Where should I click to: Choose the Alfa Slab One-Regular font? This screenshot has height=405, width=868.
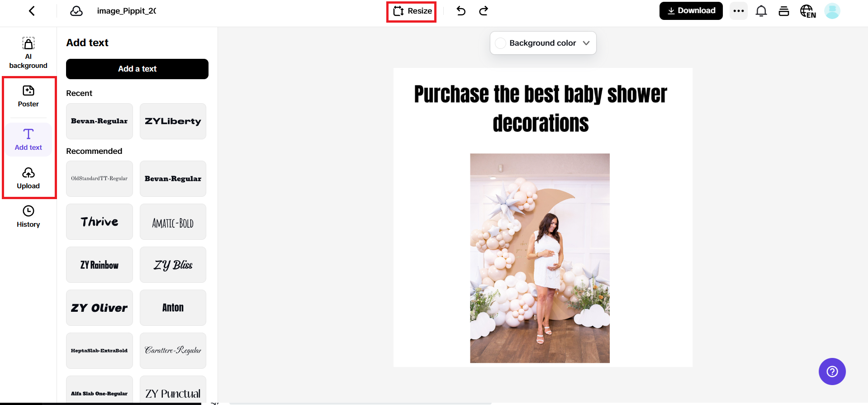pos(100,390)
